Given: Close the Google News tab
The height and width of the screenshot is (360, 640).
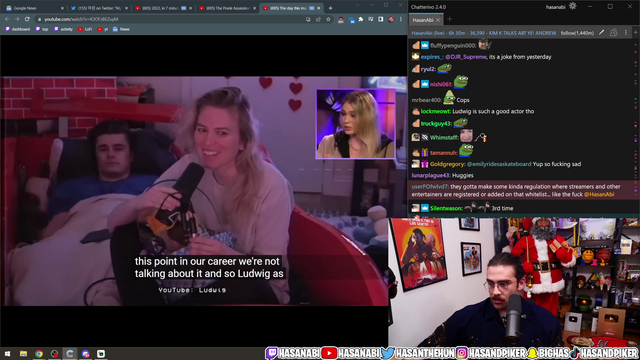Looking at the screenshot, I should (x=62, y=8).
